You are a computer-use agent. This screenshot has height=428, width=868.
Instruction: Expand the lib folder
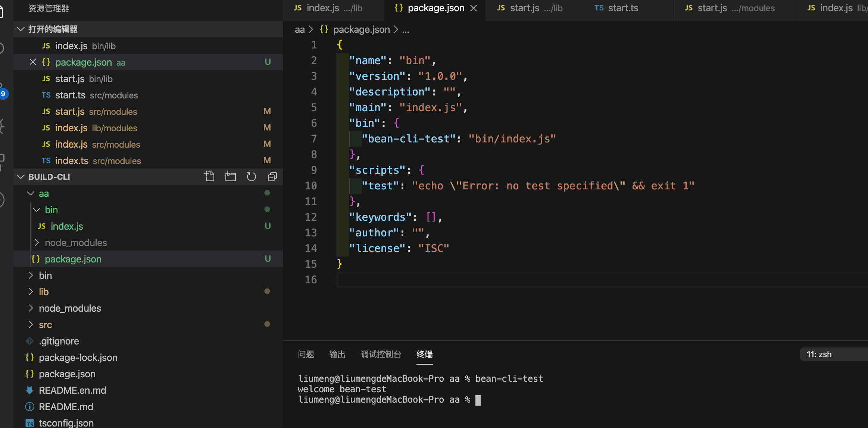click(x=31, y=292)
